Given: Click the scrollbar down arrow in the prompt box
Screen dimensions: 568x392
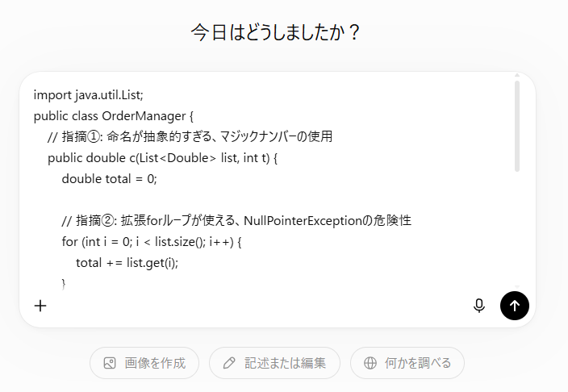Looking at the screenshot, I should [x=517, y=286].
